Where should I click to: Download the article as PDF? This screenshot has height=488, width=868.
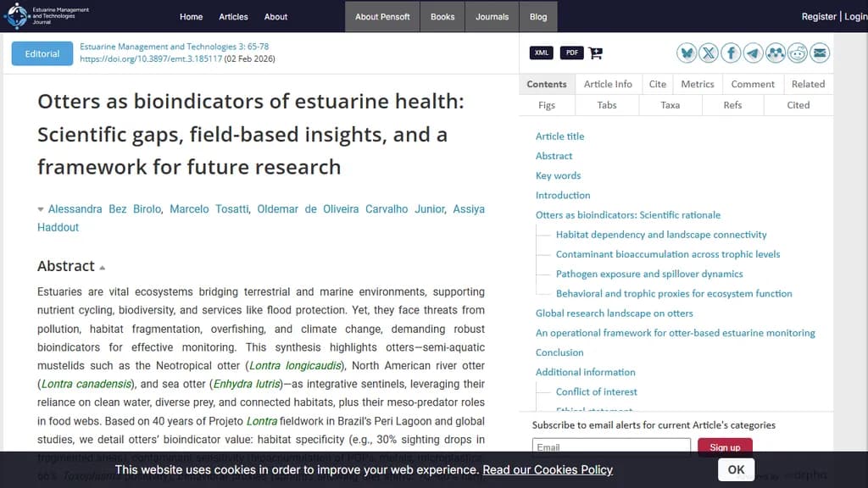(x=572, y=53)
